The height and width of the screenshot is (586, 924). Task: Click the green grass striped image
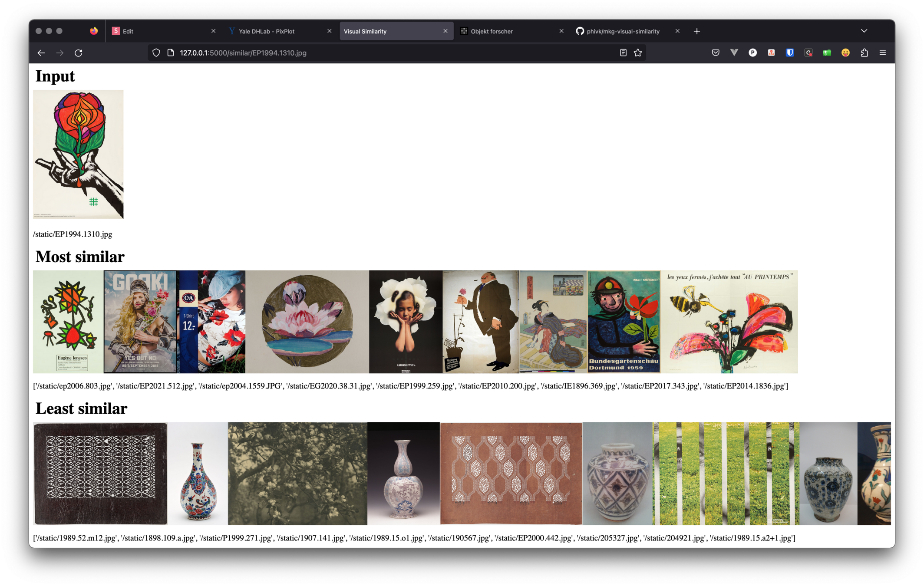(726, 474)
